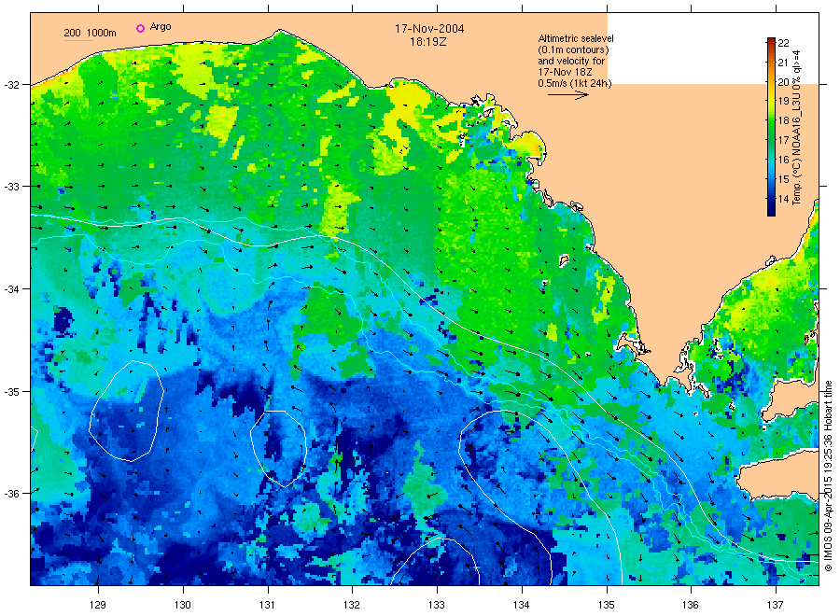Click the '135' longitude axis label
840x616 pixels.
pyautogui.click(x=607, y=605)
